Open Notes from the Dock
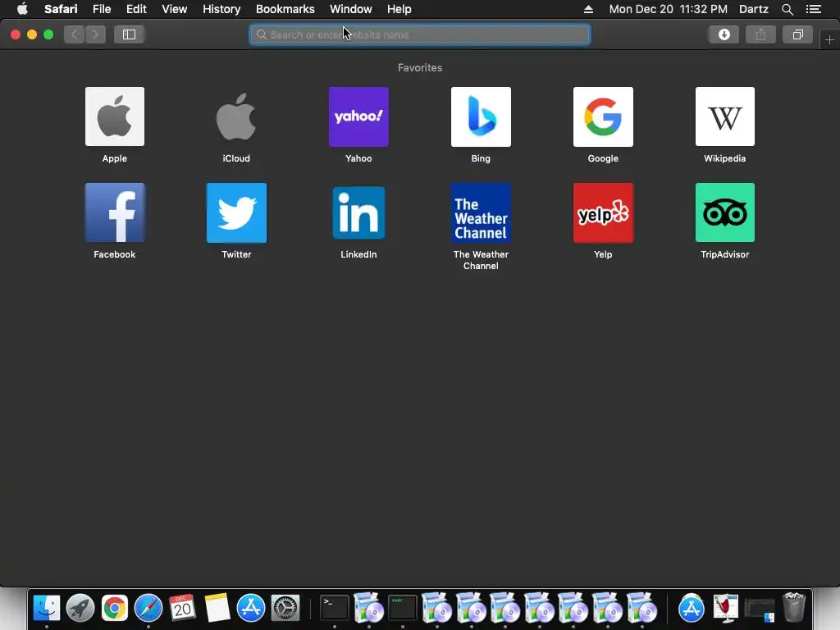Image resolution: width=840 pixels, height=630 pixels. [217, 608]
